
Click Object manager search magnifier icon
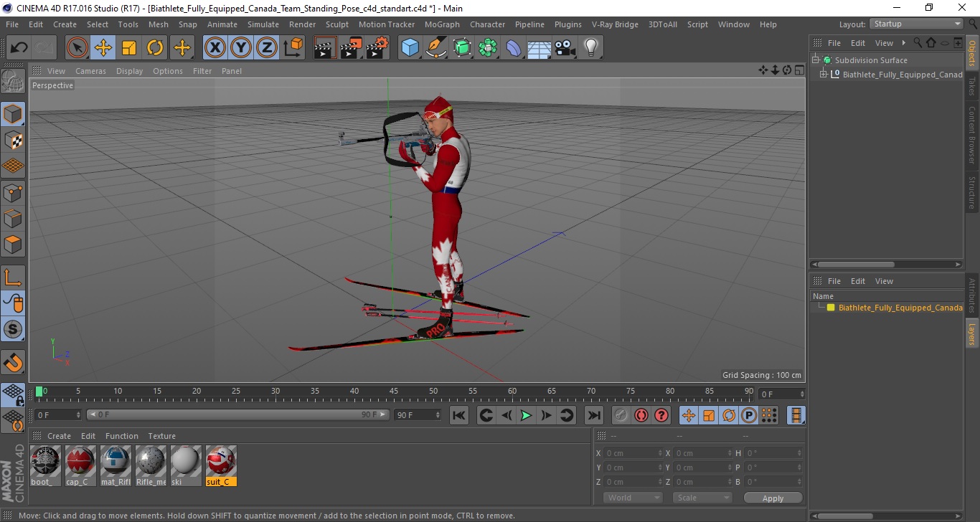(918, 43)
